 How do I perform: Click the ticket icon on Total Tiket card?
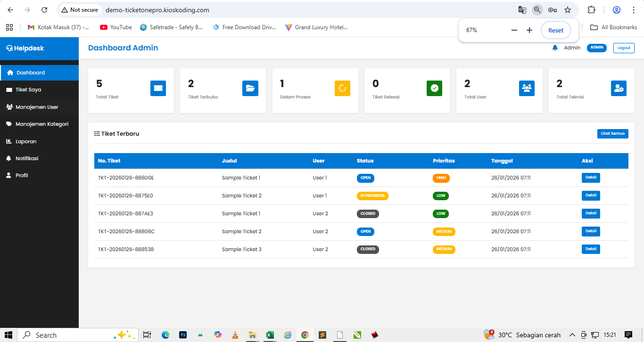[158, 88]
